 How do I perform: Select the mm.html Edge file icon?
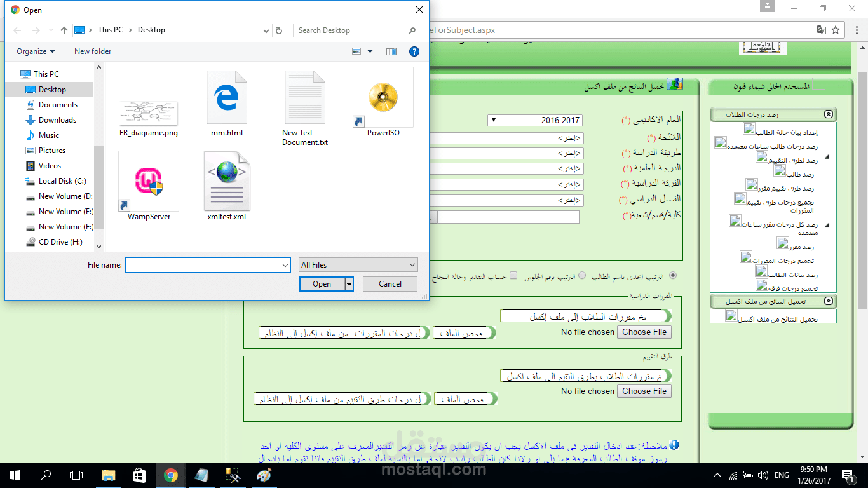tap(226, 97)
